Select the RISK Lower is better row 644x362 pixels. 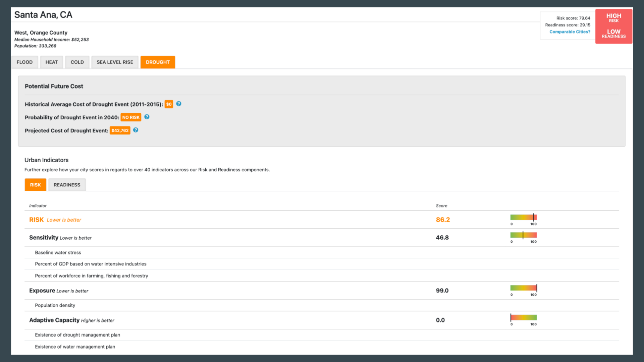322,220
